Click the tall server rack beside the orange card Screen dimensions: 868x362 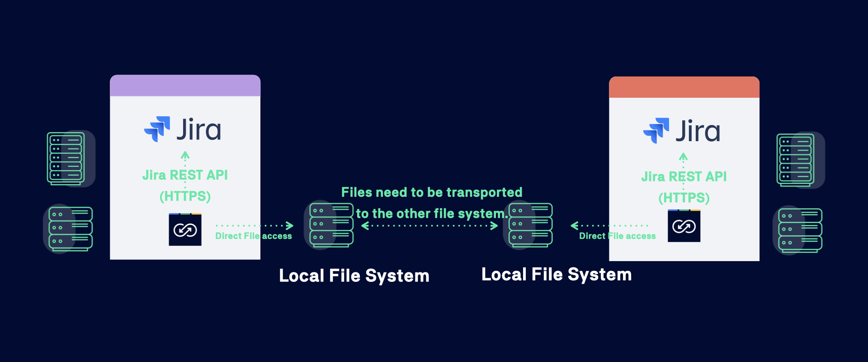[x=796, y=160]
